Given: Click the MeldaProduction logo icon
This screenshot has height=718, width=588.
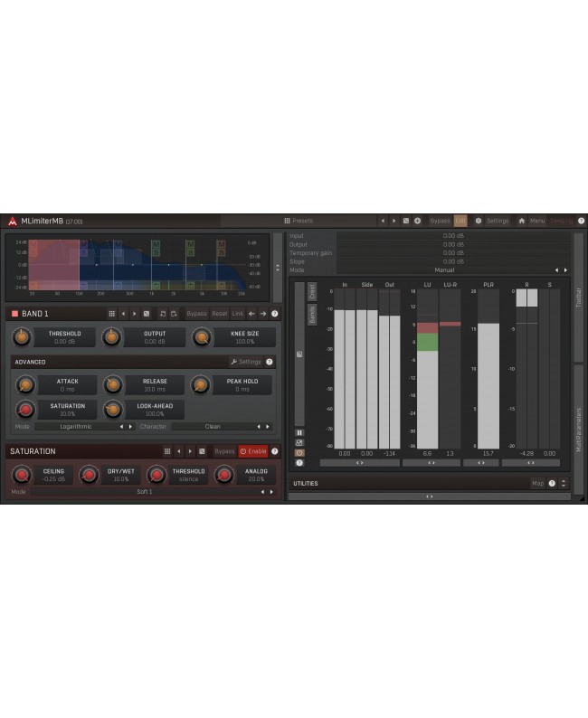Looking at the screenshot, I should (x=13, y=222).
